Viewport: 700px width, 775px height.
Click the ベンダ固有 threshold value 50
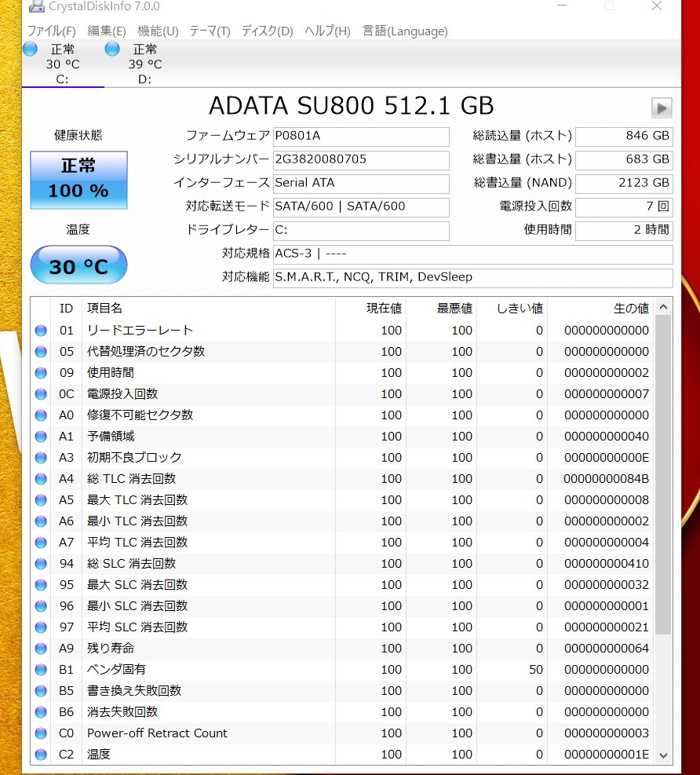coord(536,671)
